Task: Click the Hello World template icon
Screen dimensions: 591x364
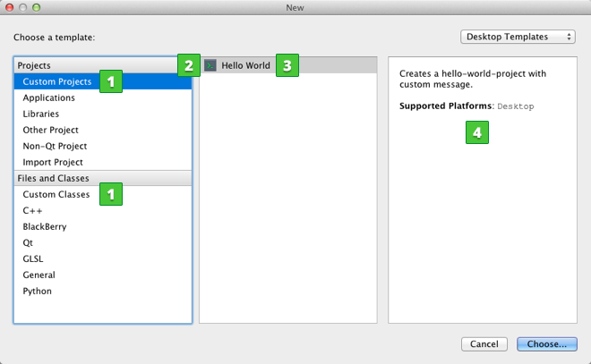Action: click(x=210, y=65)
